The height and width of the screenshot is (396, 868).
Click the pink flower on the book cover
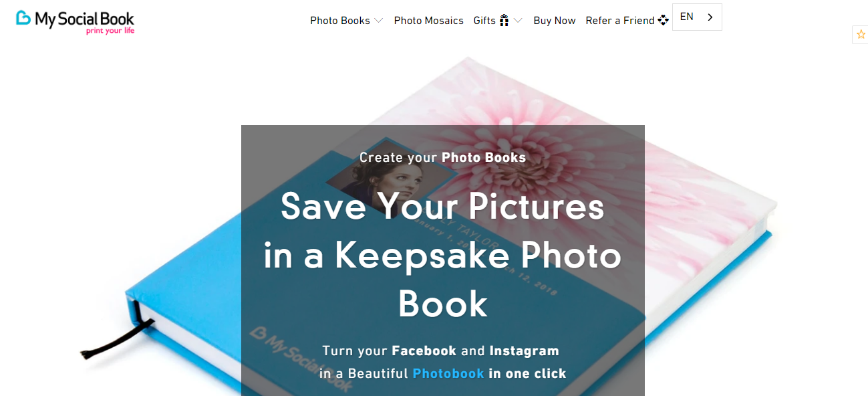[x=548, y=134]
